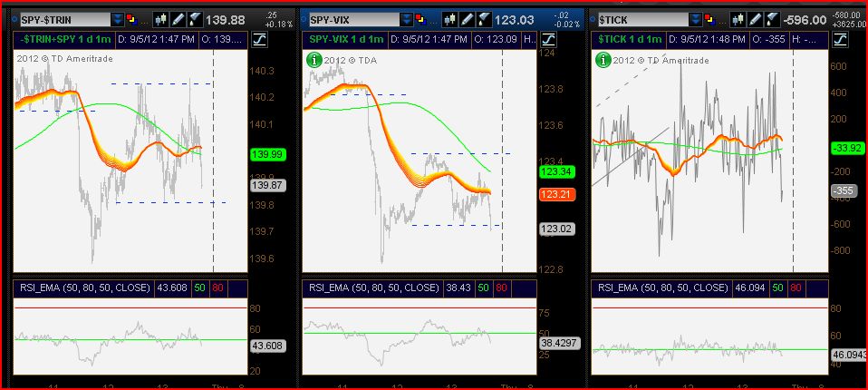Click gray 123.02 price bubble

point(557,229)
